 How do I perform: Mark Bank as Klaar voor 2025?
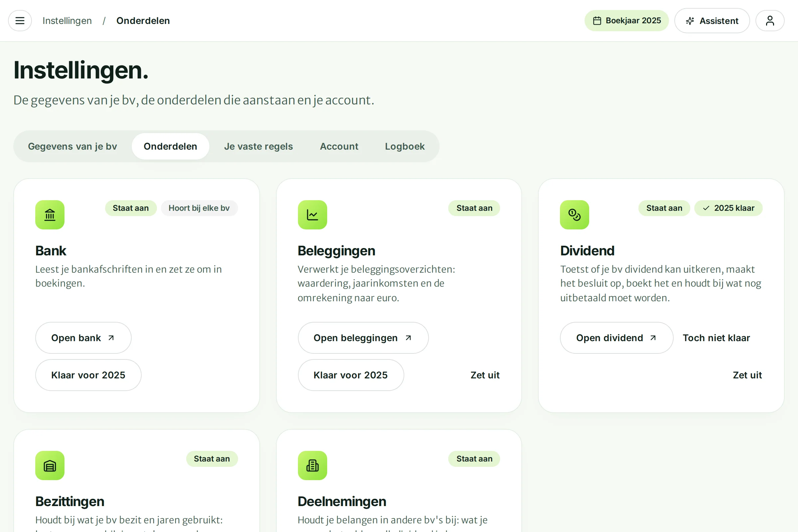pos(88,375)
